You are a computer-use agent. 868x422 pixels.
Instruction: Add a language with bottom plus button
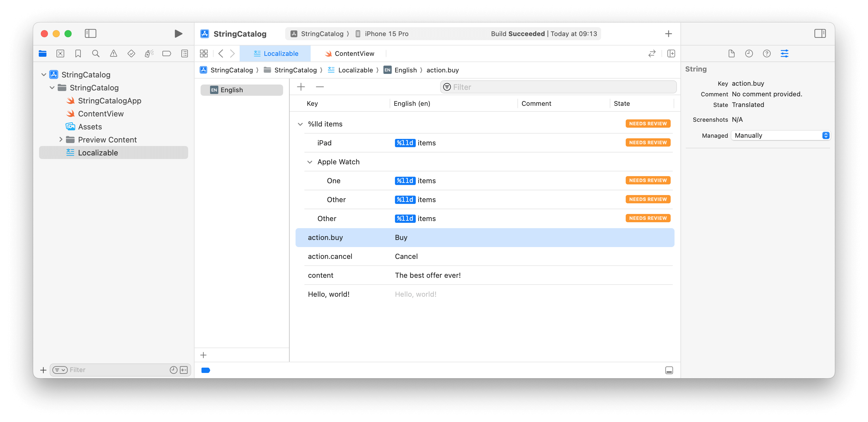(204, 355)
